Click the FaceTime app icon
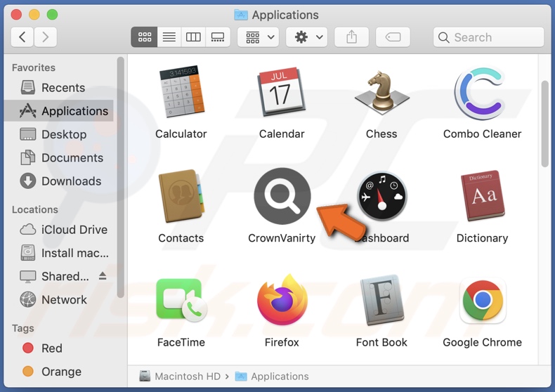This screenshot has height=392, width=555. 181,300
